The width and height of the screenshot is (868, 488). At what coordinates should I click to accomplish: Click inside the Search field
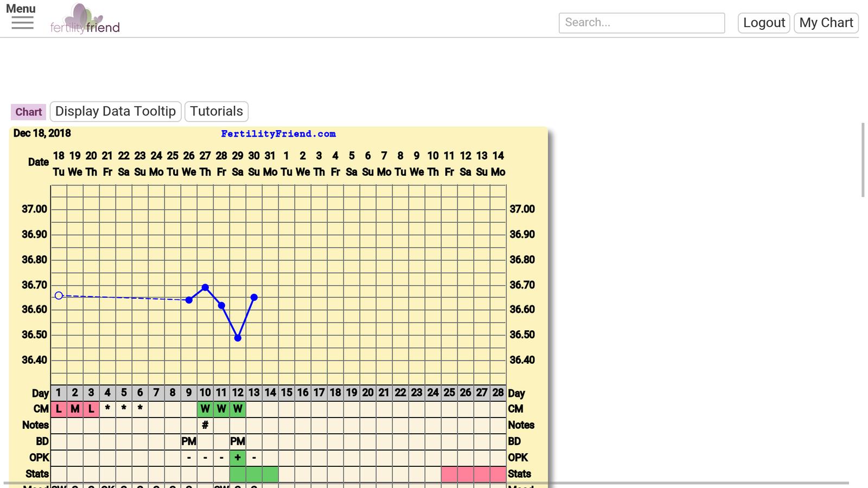pos(641,23)
